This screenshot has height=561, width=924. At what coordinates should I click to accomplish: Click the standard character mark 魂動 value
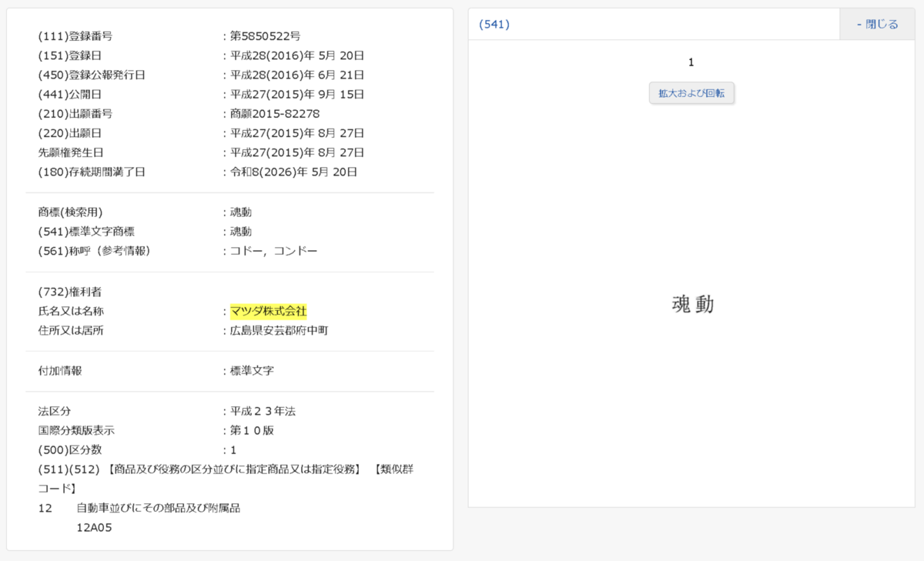tap(242, 231)
